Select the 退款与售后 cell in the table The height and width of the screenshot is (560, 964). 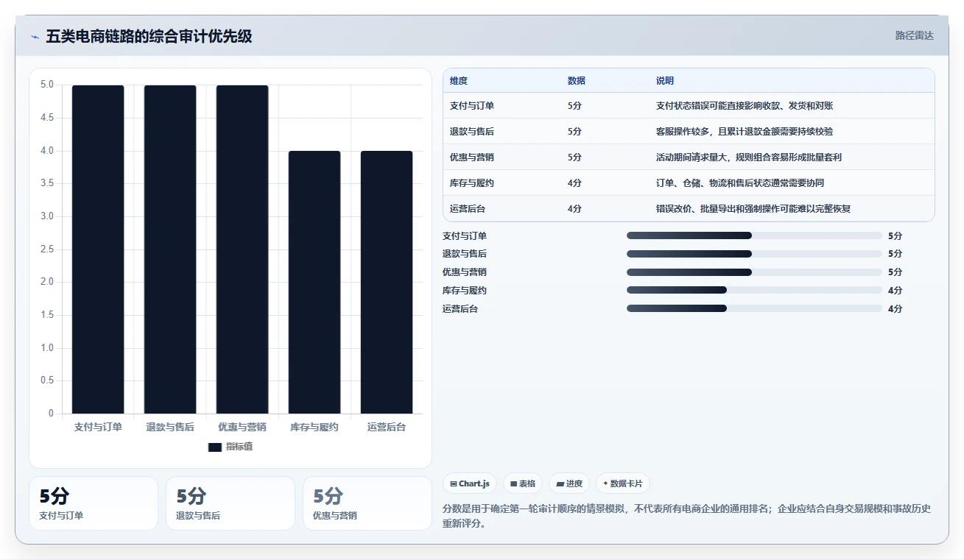coord(472,132)
